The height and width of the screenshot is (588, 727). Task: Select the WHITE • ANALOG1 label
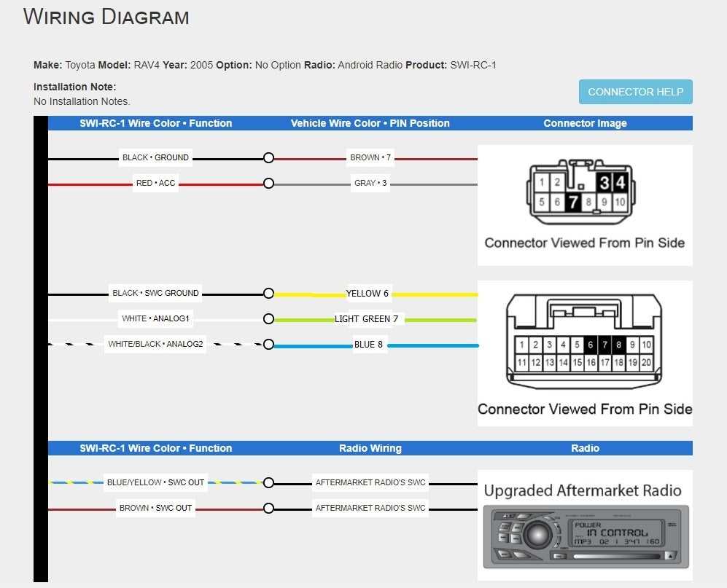pos(155,318)
